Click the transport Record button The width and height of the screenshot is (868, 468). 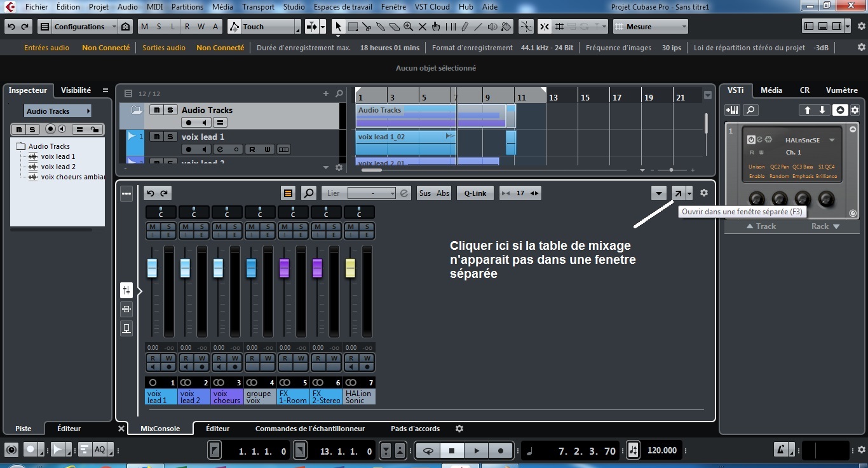501,451
